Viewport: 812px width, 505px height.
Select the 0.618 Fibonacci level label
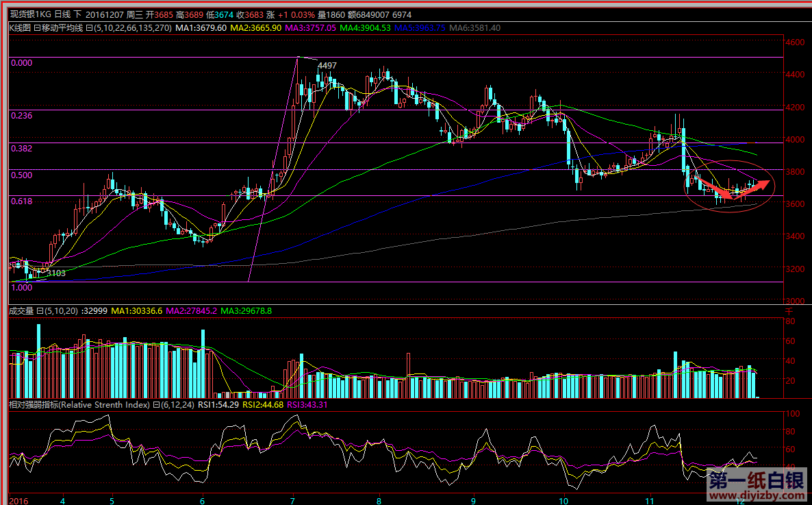22,201
